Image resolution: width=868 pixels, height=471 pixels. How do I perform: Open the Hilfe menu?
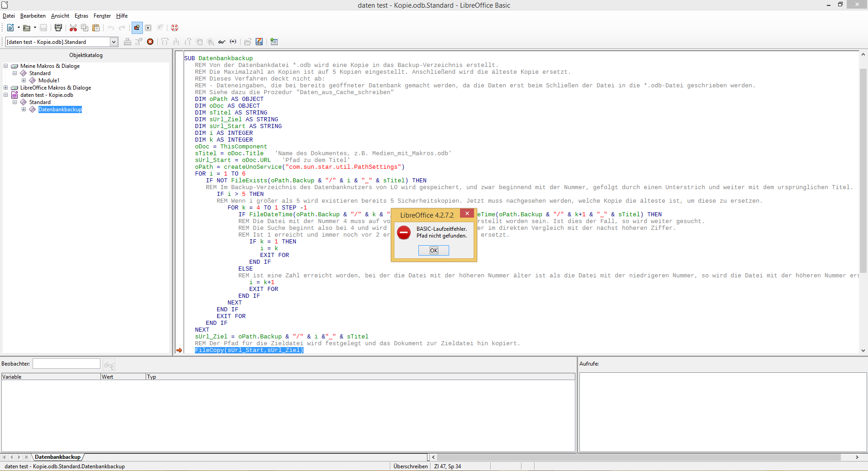coord(122,16)
